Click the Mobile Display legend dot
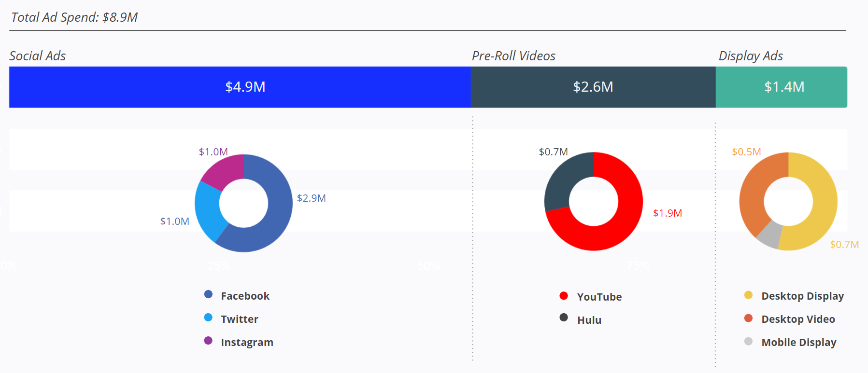 coord(748,342)
